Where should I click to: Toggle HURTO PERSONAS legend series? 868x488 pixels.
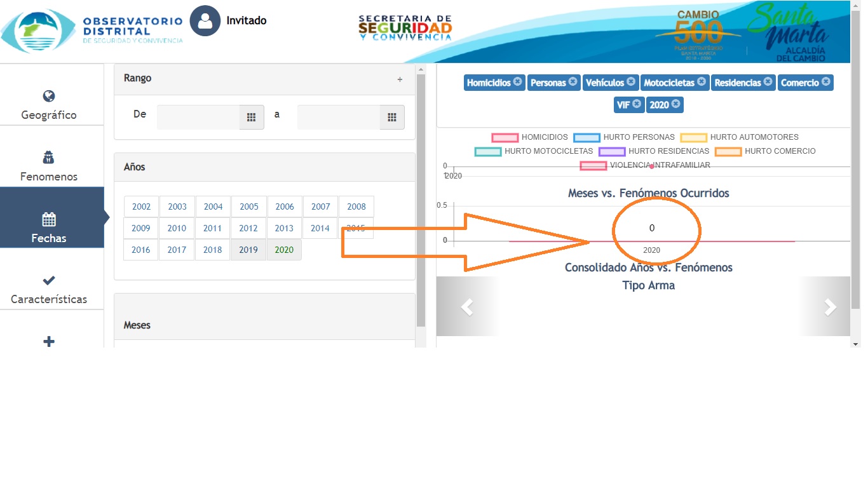click(624, 137)
